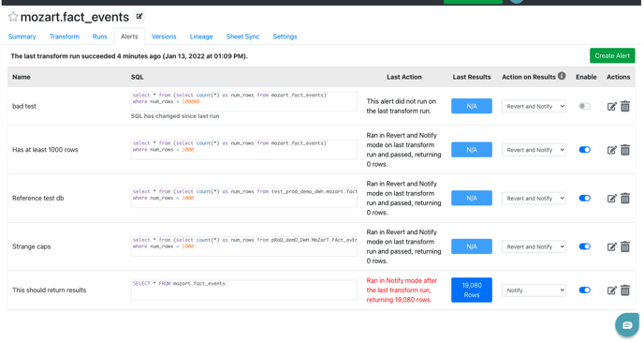Viewport: 644px width, 342px height.
Task: Delete the 'Reference test db' alert
Action: [x=625, y=199]
